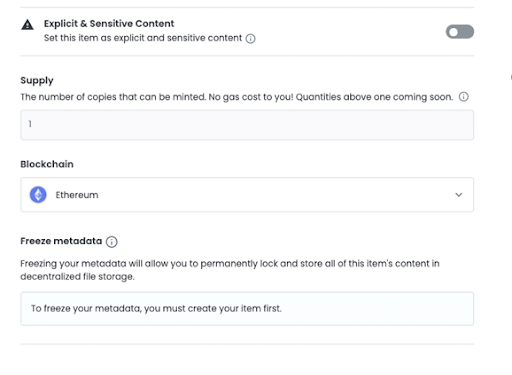Open the Ethereum blockchain selector
512x375 pixels.
(247, 195)
